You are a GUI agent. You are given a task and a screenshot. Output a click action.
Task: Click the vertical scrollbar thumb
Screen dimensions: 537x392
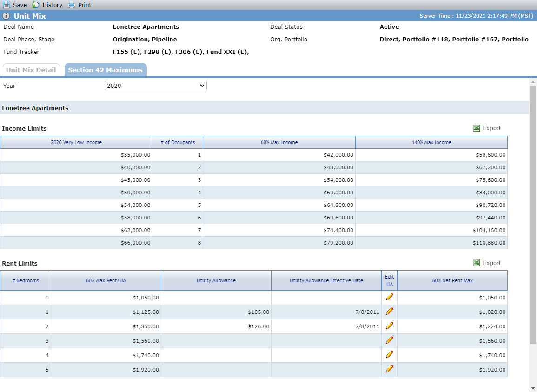point(533,214)
